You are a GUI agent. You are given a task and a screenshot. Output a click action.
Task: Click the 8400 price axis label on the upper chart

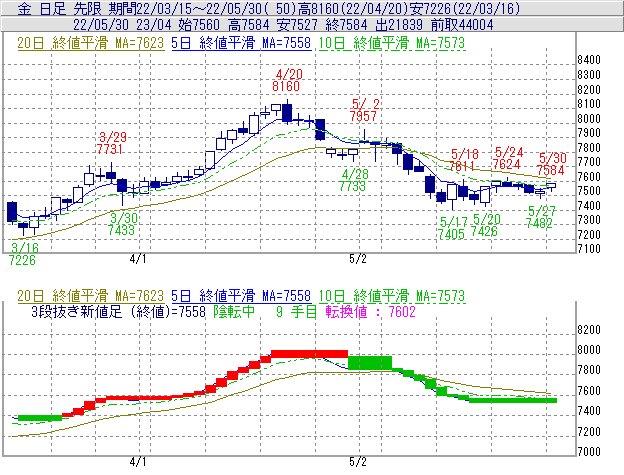pyautogui.click(x=589, y=60)
